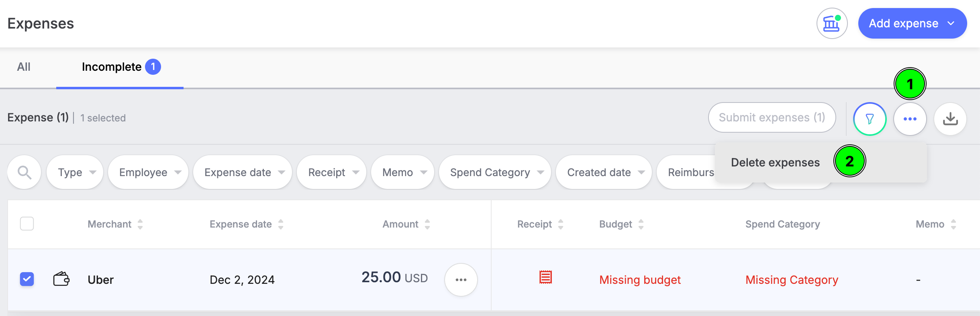
Task: Expand the Type filter dropdown
Action: (x=75, y=172)
